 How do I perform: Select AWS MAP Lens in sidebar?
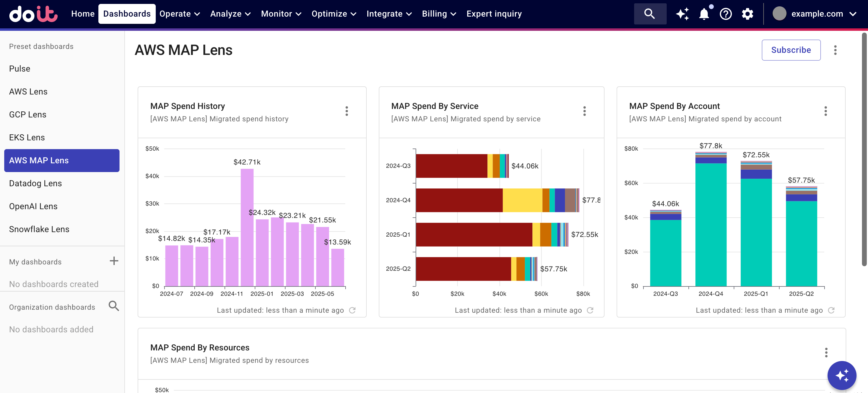click(62, 161)
